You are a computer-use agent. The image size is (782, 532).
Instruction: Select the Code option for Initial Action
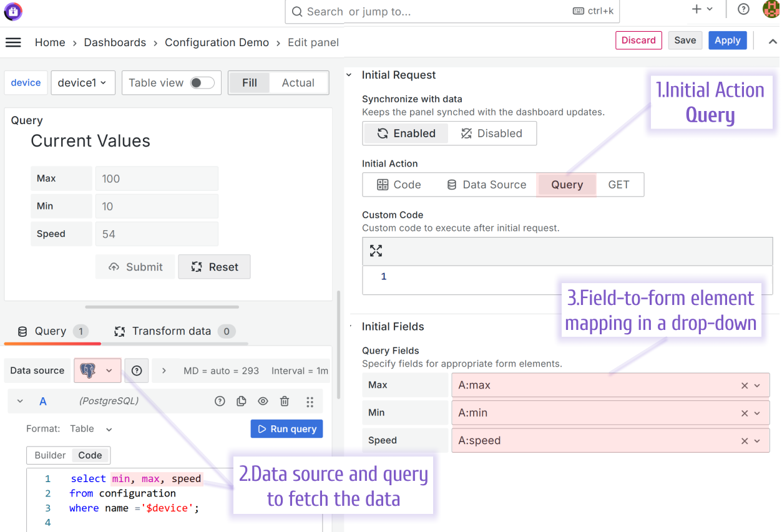[400, 184]
